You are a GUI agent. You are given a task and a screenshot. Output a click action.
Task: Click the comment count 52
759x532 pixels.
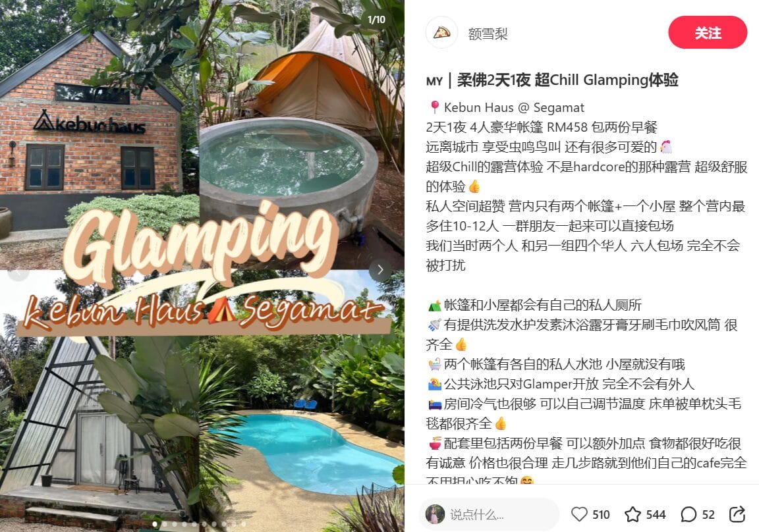click(708, 515)
